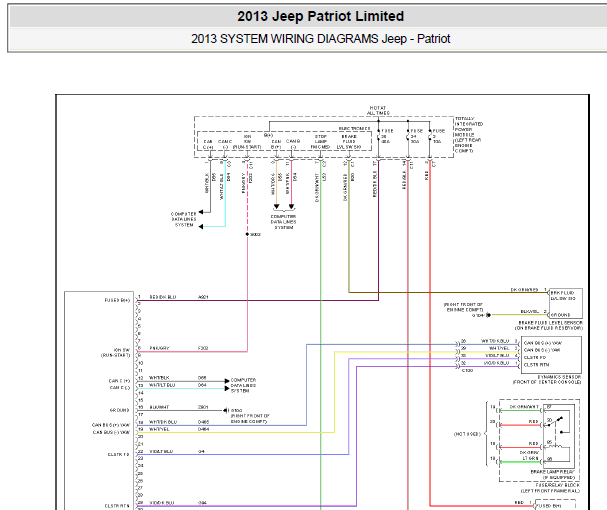Click 'BLK/YEL' wire label at sensor pin 2

(x=530, y=311)
